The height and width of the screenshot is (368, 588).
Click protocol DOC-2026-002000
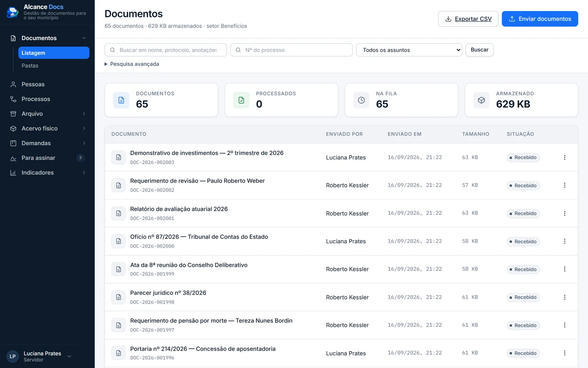(x=152, y=246)
